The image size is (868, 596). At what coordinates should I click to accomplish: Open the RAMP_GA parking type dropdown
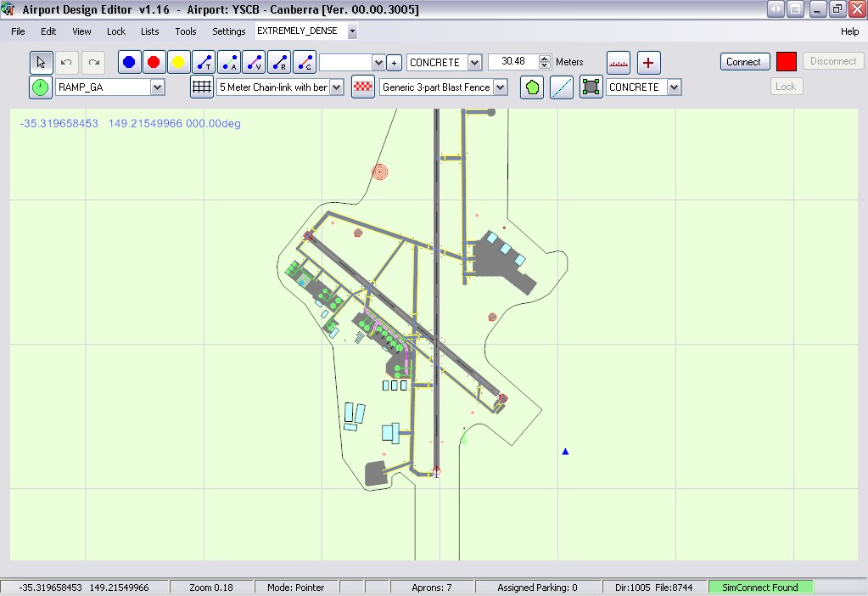coord(157,87)
